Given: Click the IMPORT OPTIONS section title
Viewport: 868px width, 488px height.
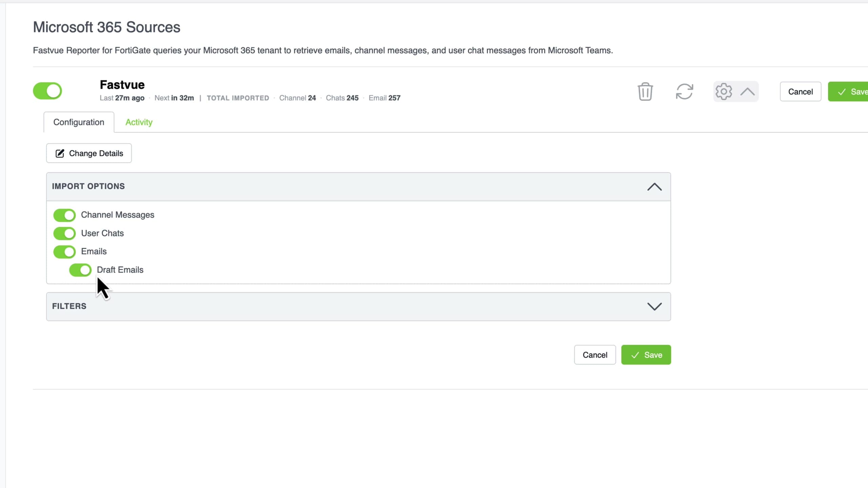Looking at the screenshot, I should (88, 186).
